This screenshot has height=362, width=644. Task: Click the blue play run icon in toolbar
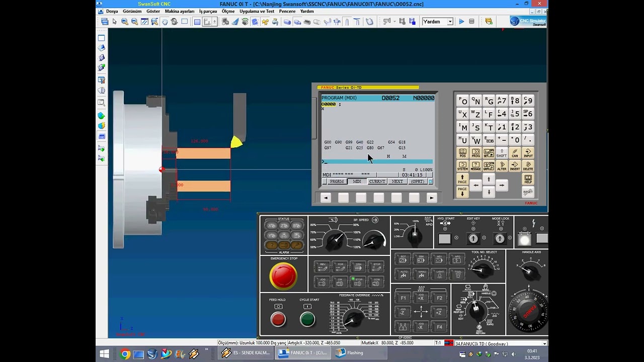[461, 22]
